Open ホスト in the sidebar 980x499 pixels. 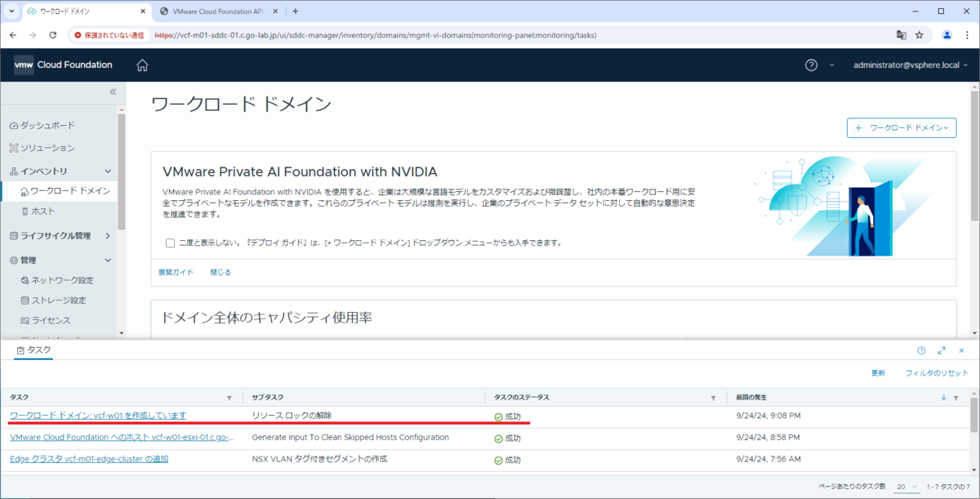[x=38, y=211]
